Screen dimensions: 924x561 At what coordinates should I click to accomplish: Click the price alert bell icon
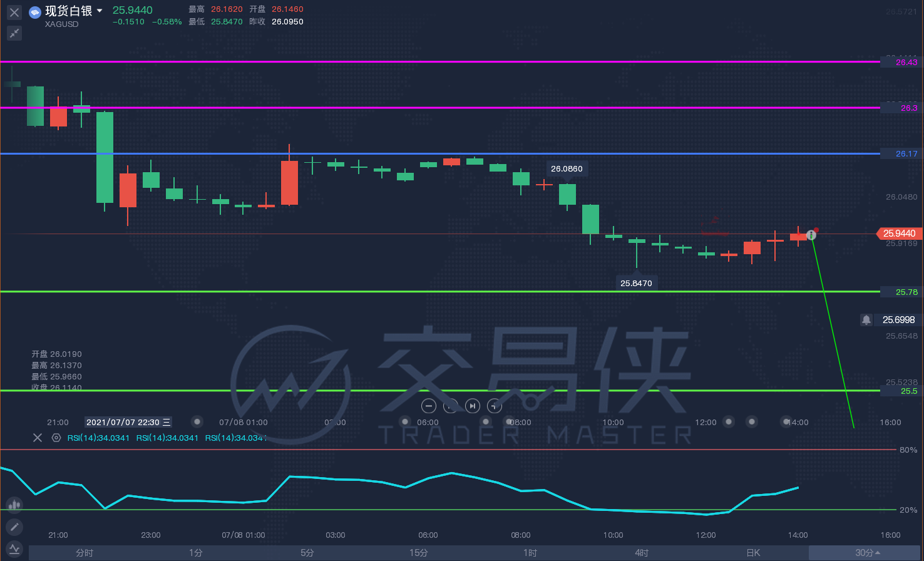[866, 320]
